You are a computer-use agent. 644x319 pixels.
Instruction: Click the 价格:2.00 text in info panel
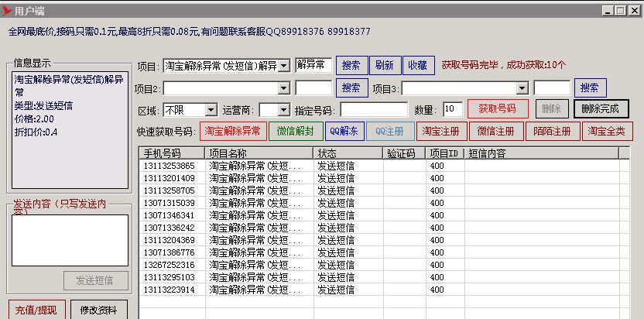pyautogui.click(x=34, y=119)
